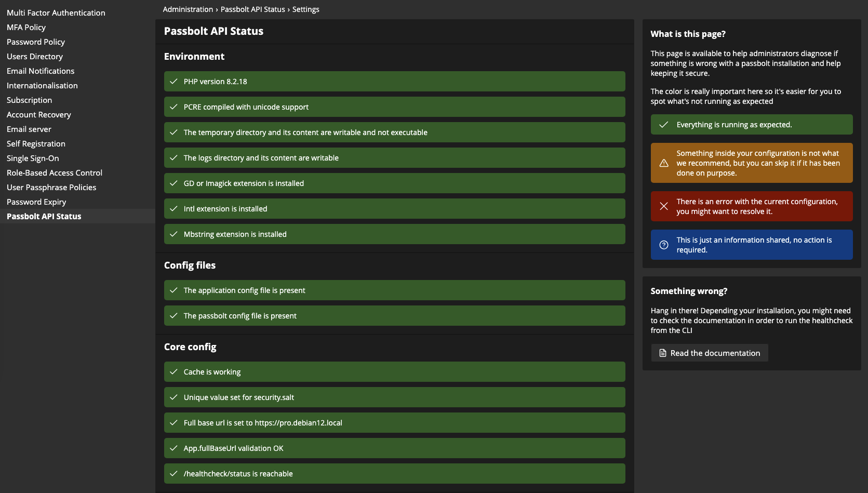Select Email Notifications in sidebar
This screenshot has width=868, height=493.
pos(41,71)
